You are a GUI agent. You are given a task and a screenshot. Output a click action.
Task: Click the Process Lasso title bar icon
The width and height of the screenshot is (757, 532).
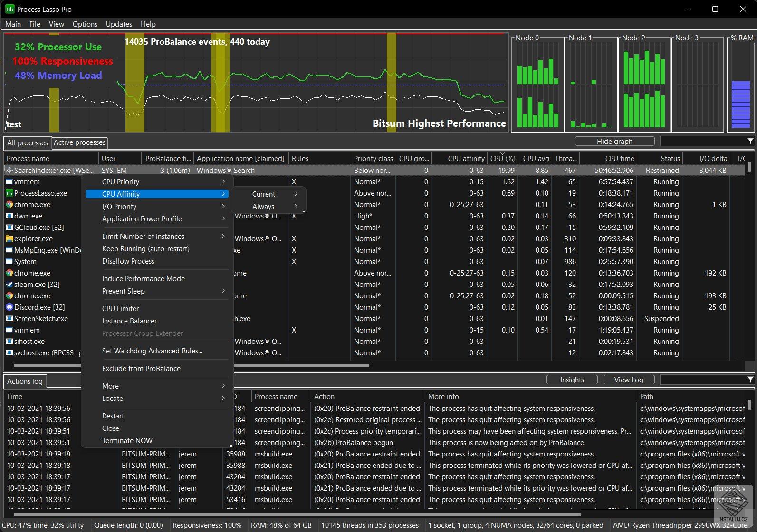pos(10,9)
